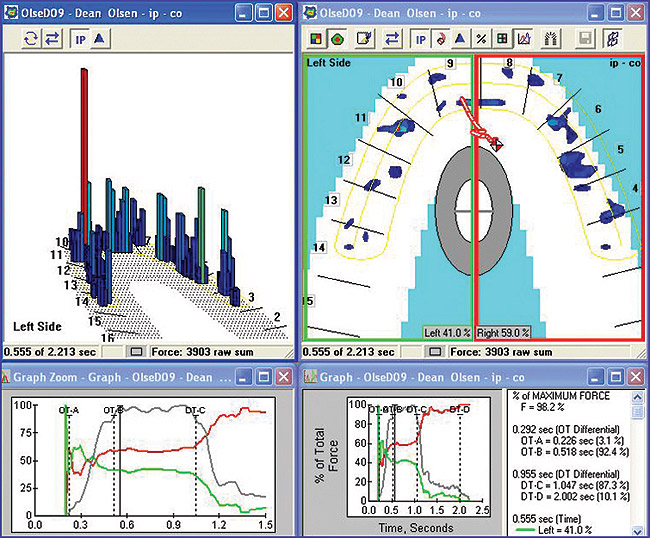Click the red swirl trajectory icon
This screenshot has width=650, height=538.
tap(439, 39)
